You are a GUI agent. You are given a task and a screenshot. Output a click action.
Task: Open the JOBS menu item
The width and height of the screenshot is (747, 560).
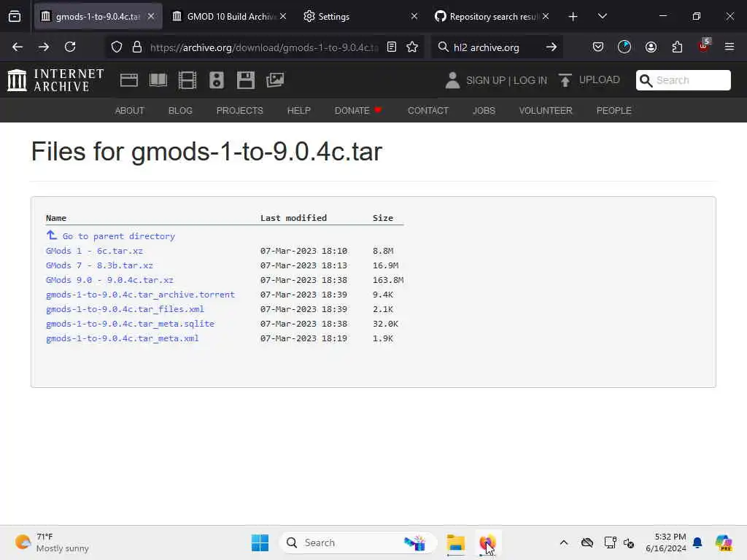pos(484,111)
